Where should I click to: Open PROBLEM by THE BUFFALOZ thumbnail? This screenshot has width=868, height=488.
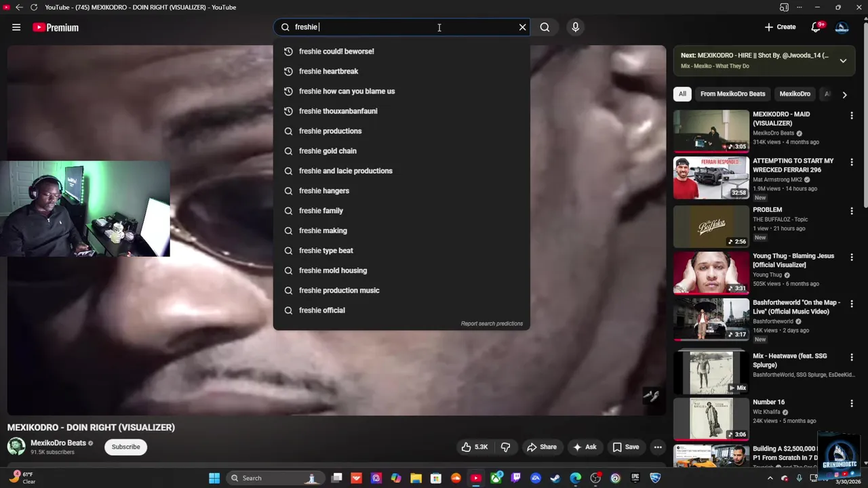point(711,226)
